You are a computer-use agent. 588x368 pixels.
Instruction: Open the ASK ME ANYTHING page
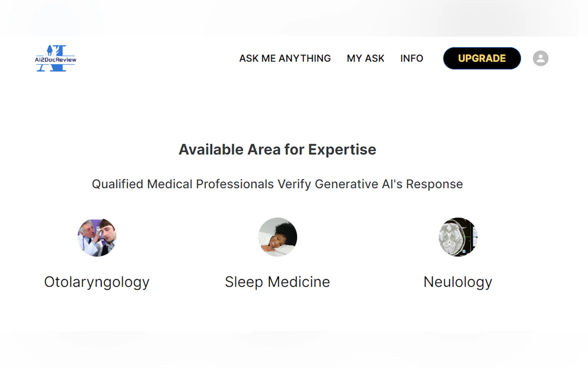(x=285, y=58)
